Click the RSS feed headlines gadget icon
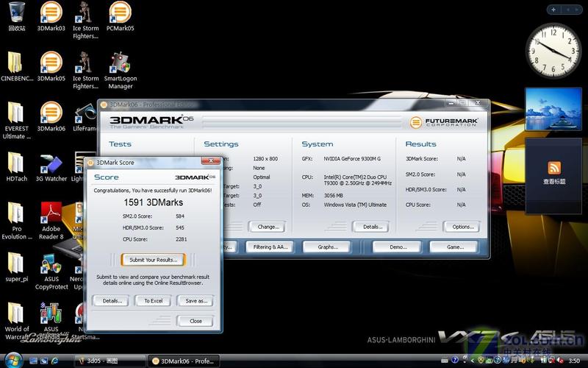588x368 pixels. pos(554,168)
